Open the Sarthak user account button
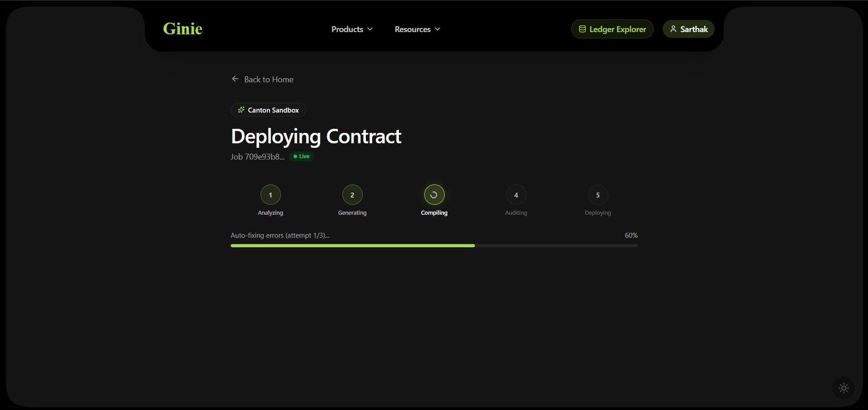 (x=688, y=29)
